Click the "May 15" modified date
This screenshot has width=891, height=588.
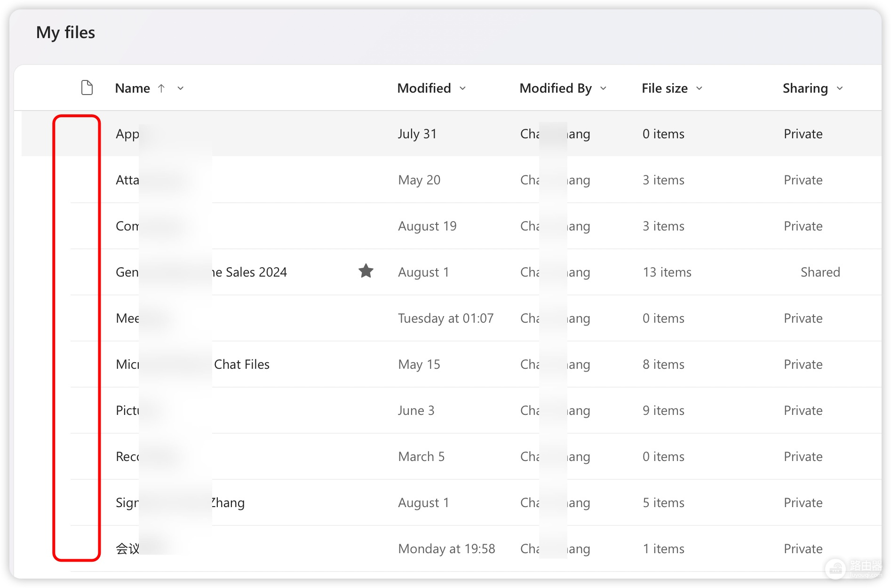[x=419, y=365]
